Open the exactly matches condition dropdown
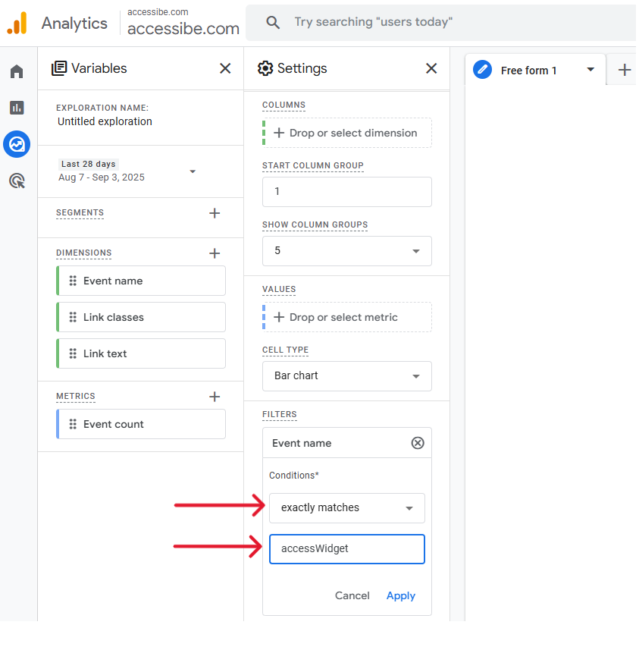The image size is (639, 672). click(x=347, y=508)
